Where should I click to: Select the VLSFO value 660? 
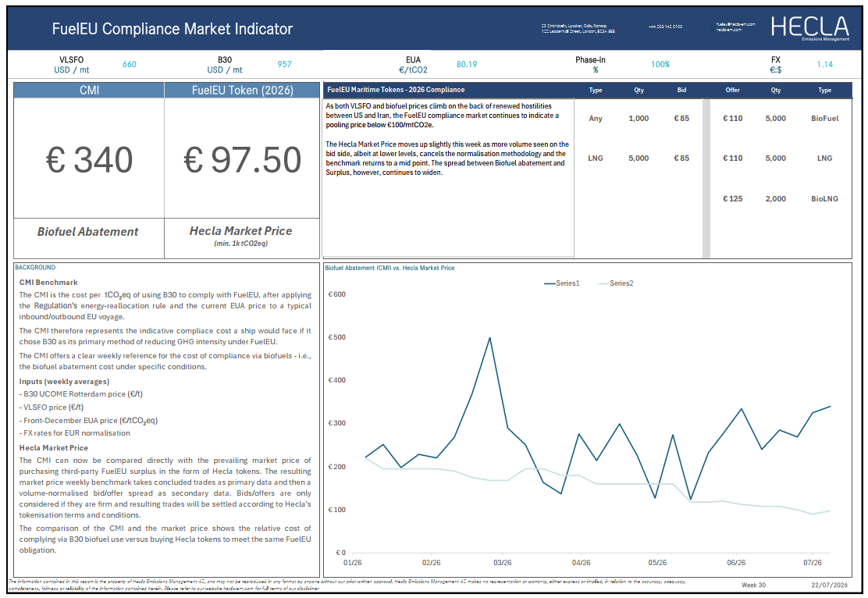pos(130,64)
